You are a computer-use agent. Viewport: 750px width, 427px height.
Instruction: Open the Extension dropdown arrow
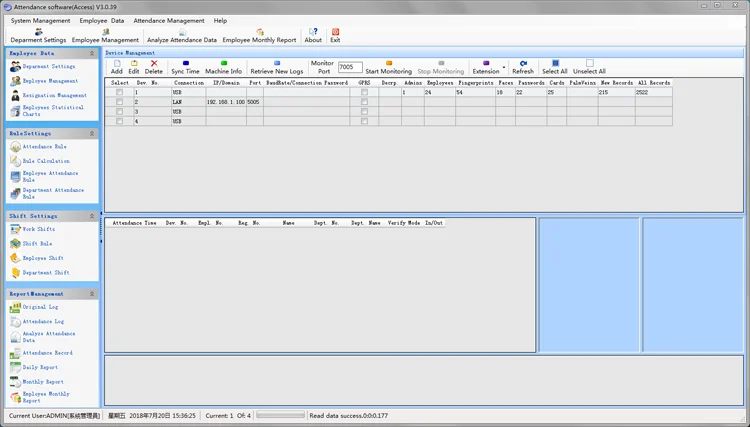(504, 68)
